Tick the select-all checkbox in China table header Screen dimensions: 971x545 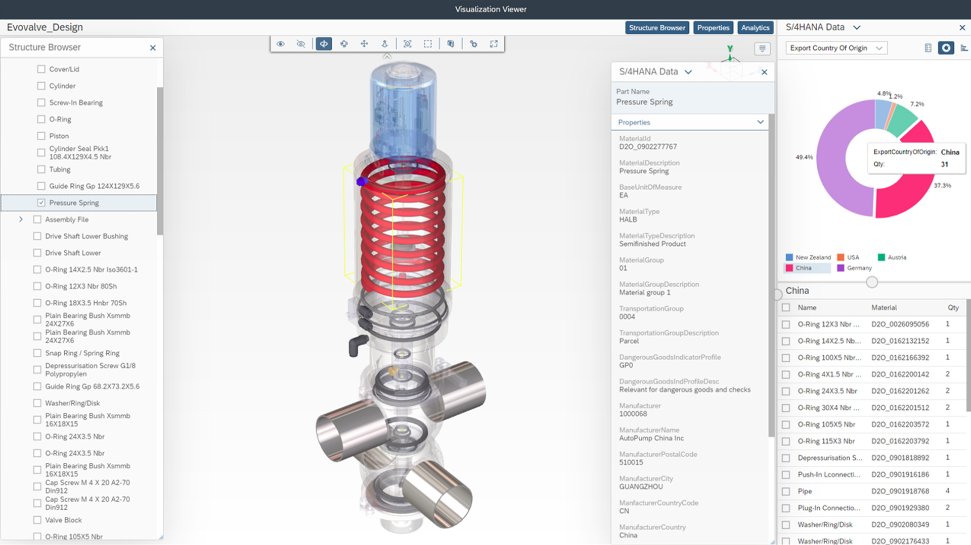[786, 308]
